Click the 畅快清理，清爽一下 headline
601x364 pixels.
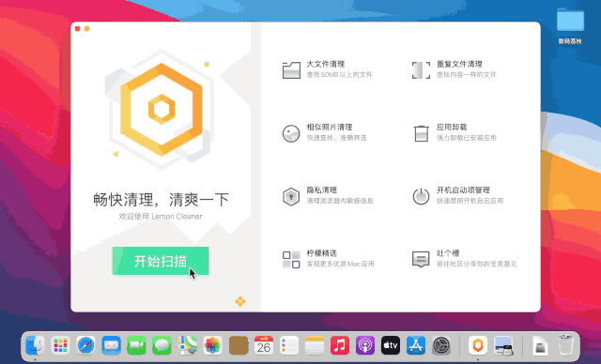coord(161,200)
